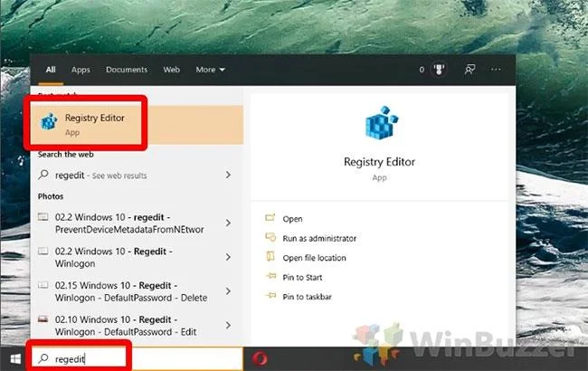Click the Windows Start button
The width and height of the screenshot is (588, 371).
15,359
